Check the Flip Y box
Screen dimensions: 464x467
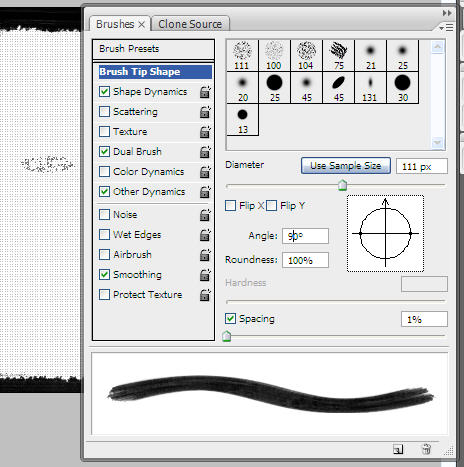271,205
